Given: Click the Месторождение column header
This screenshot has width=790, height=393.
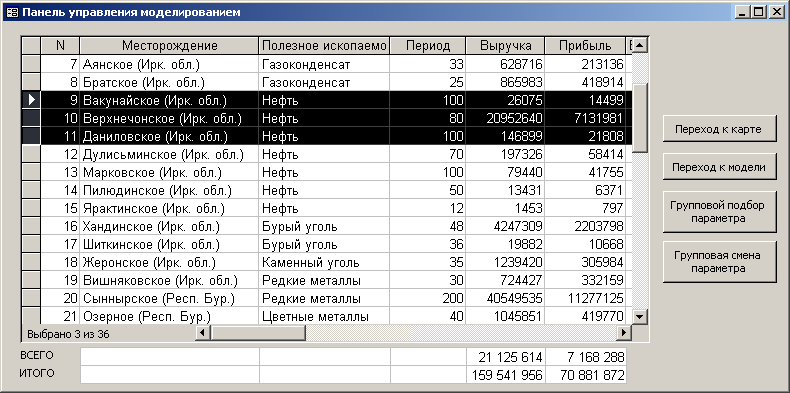Looking at the screenshot, I should (169, 46).
